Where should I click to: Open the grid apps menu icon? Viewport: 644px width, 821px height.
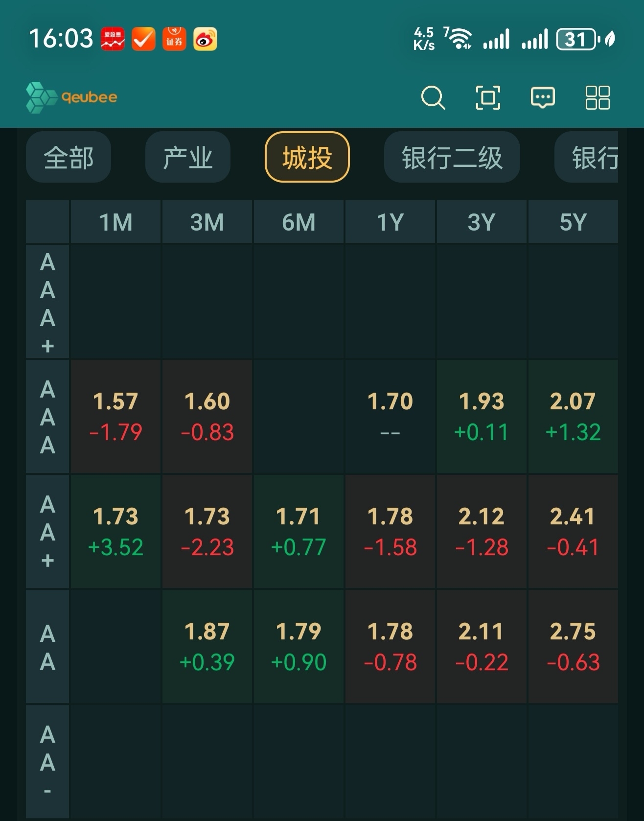click(x=598, y=97)
